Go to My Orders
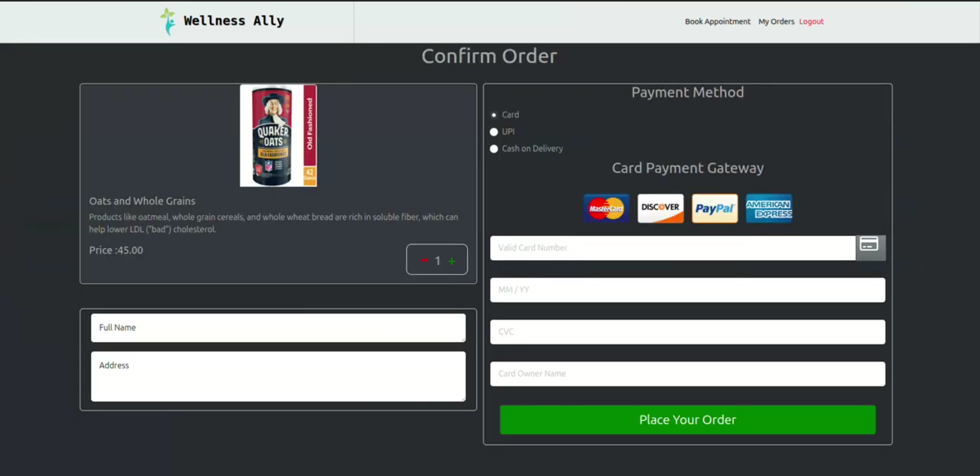This screenshot has height=476, width=980. click(776, 22)
